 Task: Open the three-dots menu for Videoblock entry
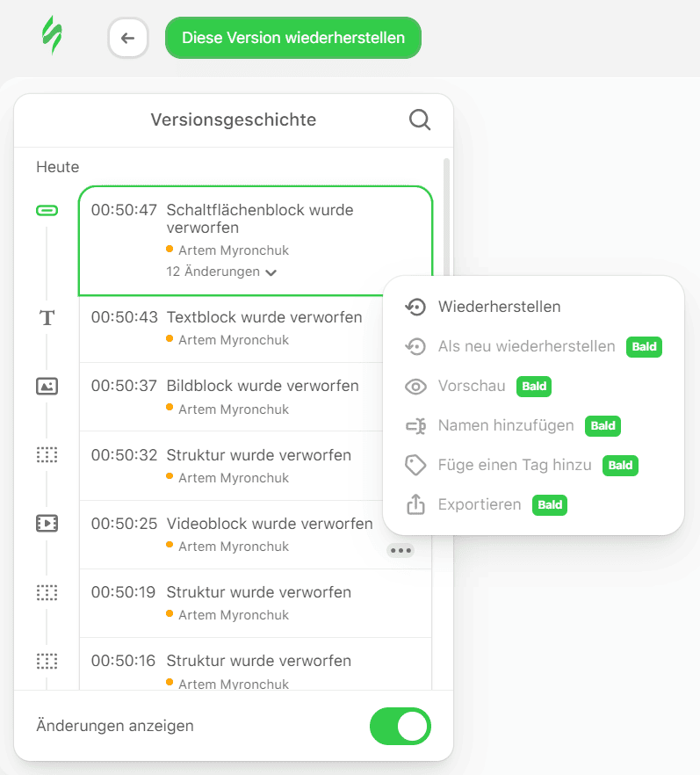tap(401, 550)
